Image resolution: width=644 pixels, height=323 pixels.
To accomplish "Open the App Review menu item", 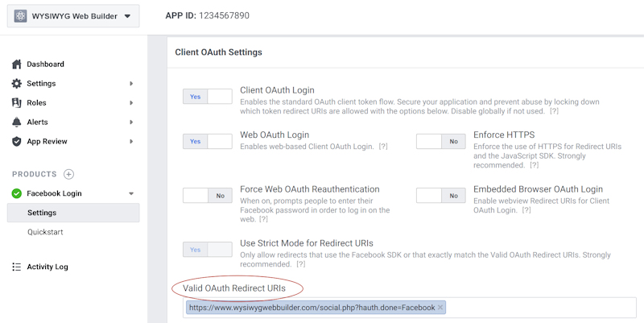I will point(47,142).
